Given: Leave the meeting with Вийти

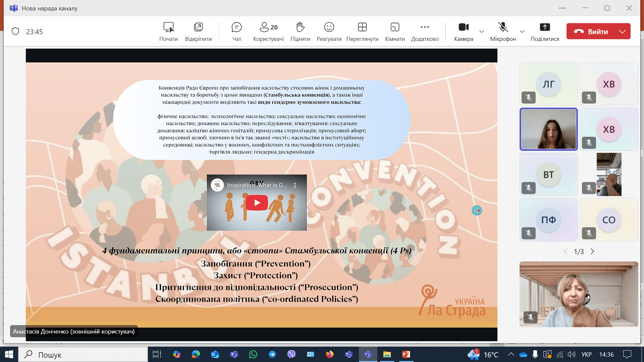Looking at the screenshot, I should pyautogui.click(x=591, y=32).
